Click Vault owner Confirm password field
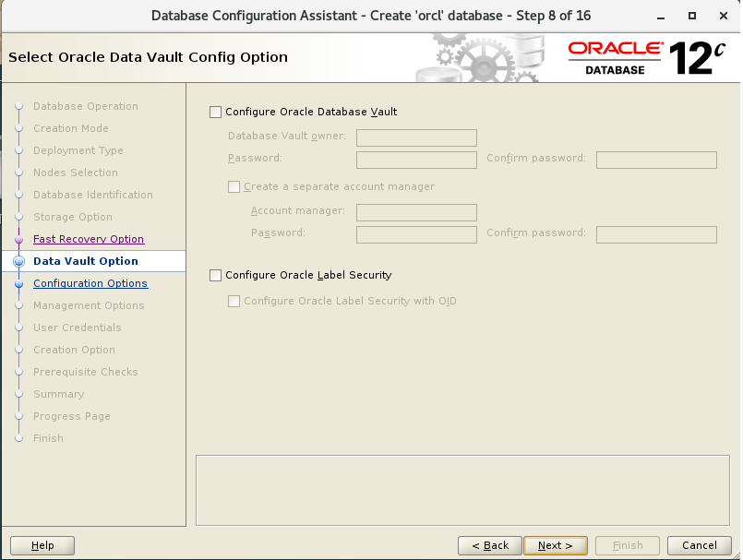 click(x=656, y=161)
